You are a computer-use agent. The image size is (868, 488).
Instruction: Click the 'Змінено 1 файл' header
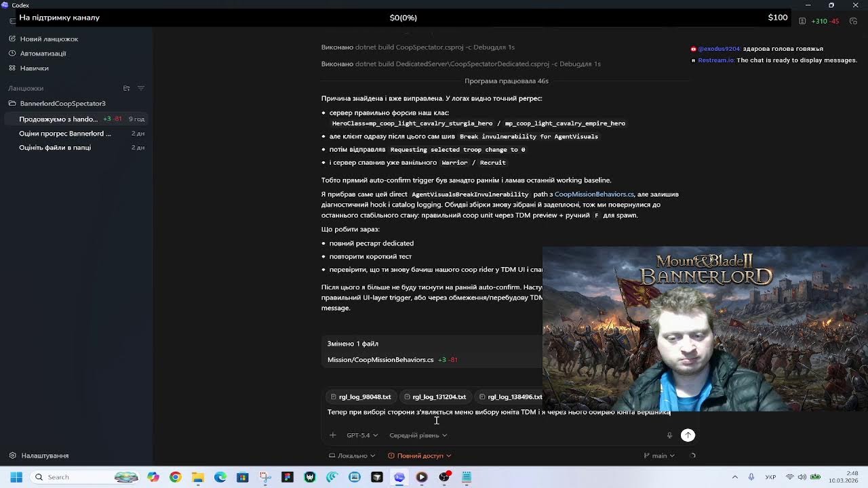point(353,344)
